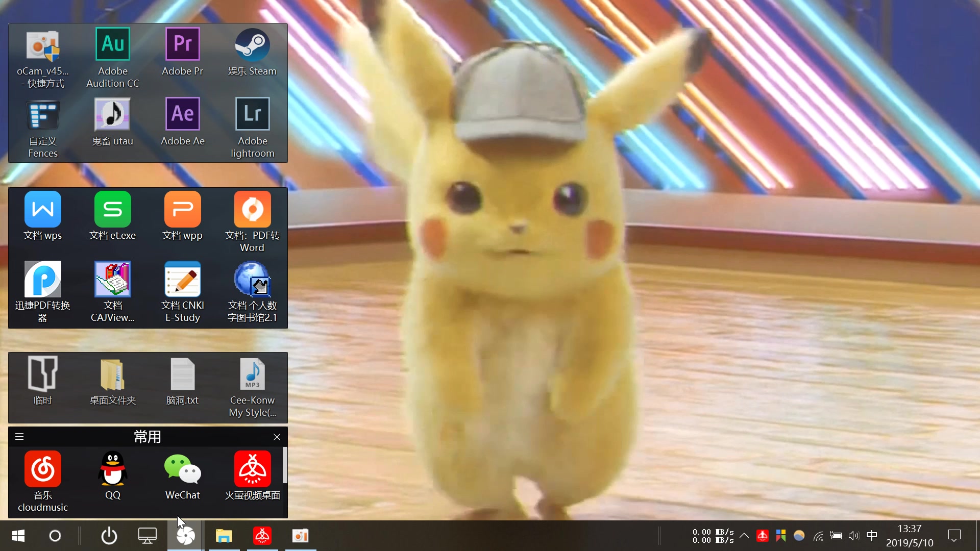
Task: Open the notification action center
Action: click(x=954, y=536)
